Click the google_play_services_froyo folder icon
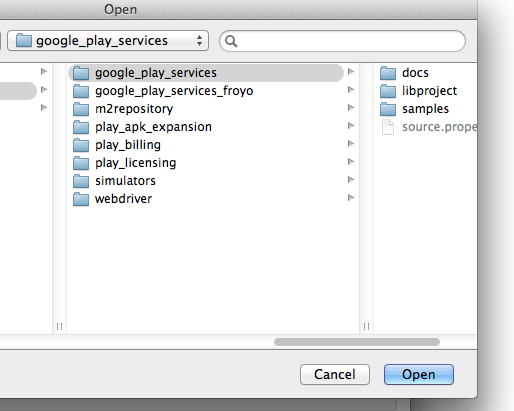Viewport: 514px width, 411px height. pyautogui.click(x=81, y=91)
